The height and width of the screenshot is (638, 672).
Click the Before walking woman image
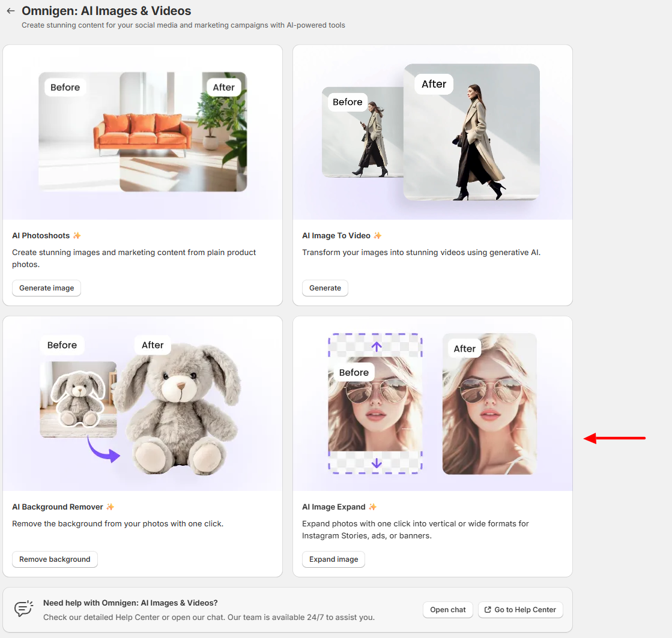[x=363, y=132]
